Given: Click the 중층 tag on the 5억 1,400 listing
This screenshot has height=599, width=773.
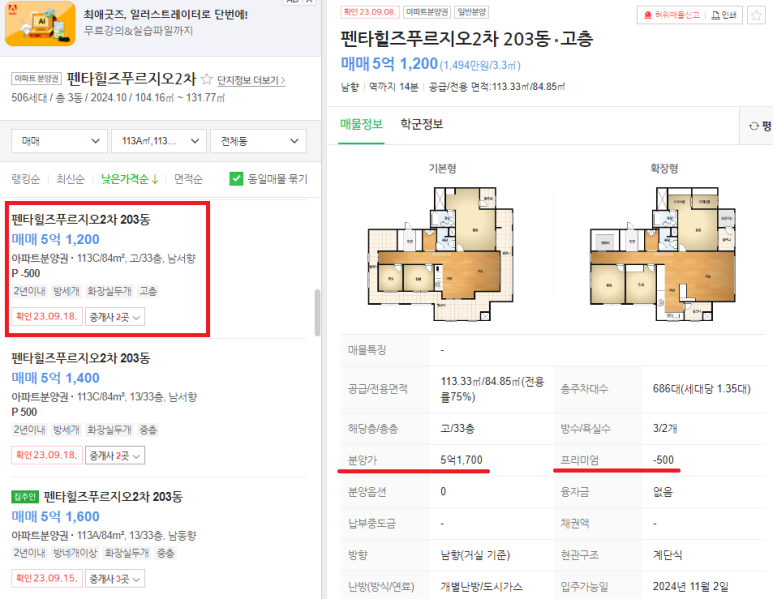Looking at the screenshot, I should click(x=148, y=430).
